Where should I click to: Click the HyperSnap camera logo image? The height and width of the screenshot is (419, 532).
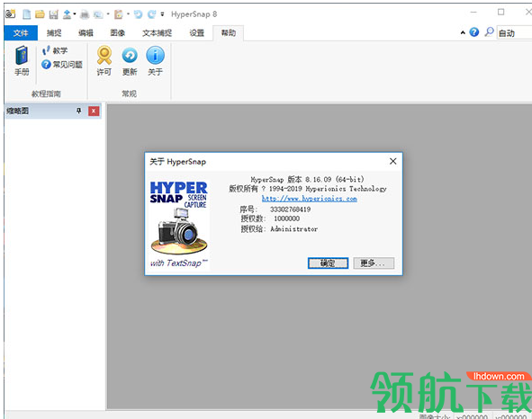[179, 224]
